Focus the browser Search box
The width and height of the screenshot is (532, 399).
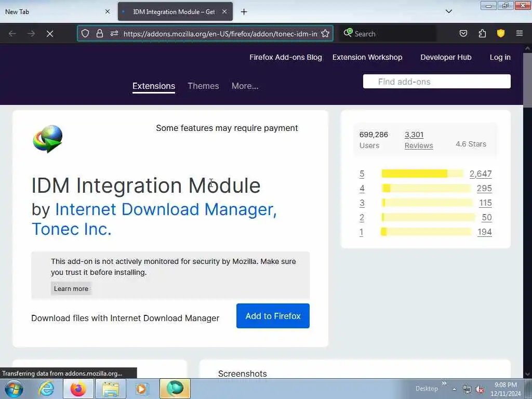tap(388, 34)
